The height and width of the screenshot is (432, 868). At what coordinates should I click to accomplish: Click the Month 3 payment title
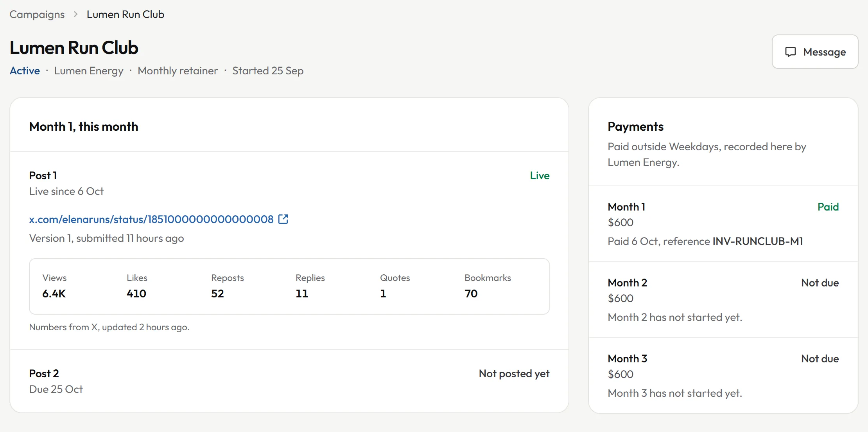click(628, 358)
